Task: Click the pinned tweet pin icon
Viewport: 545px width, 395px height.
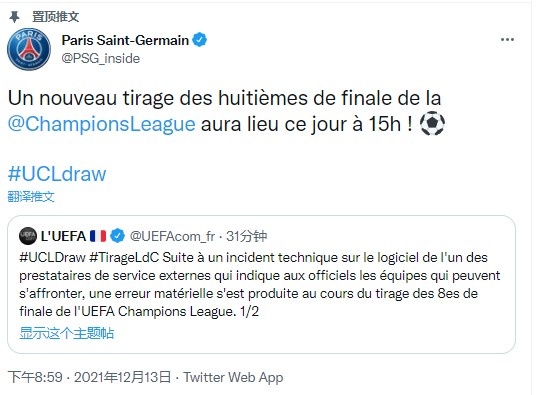Action: (14, 17)
